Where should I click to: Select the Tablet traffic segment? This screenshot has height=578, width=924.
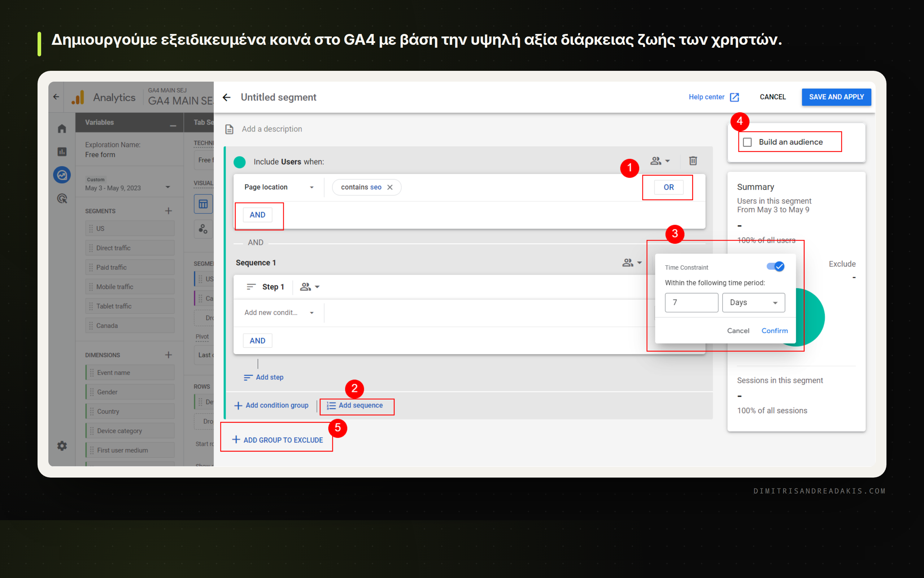[130, 306]
